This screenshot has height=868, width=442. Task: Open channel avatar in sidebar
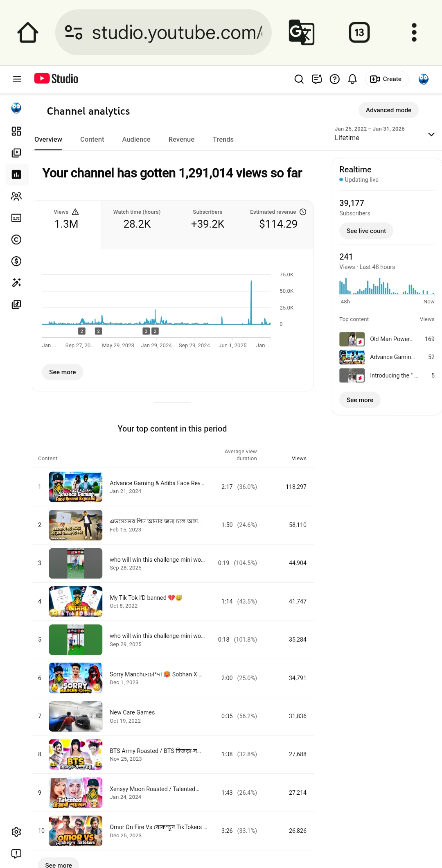(16, 108)
